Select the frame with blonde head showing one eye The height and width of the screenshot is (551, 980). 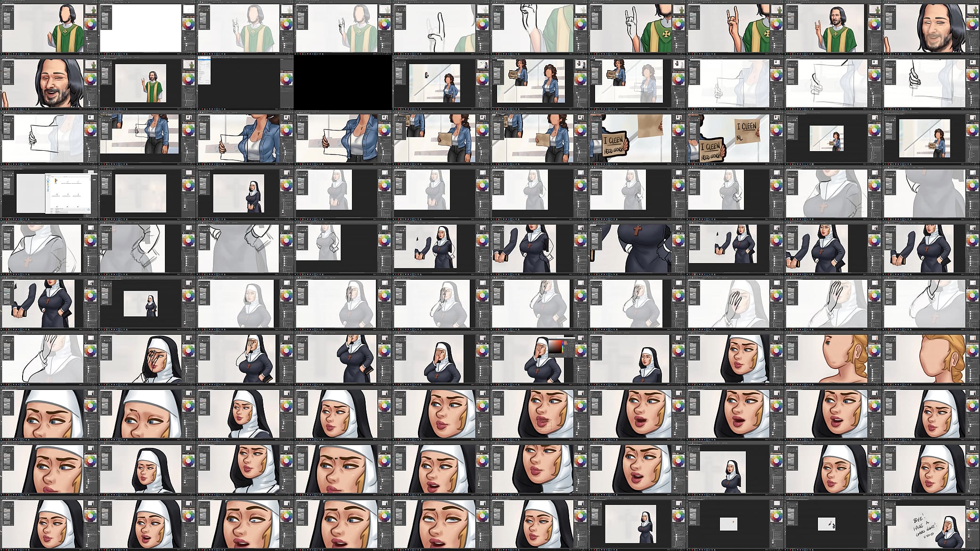click(x=833, y=358)
